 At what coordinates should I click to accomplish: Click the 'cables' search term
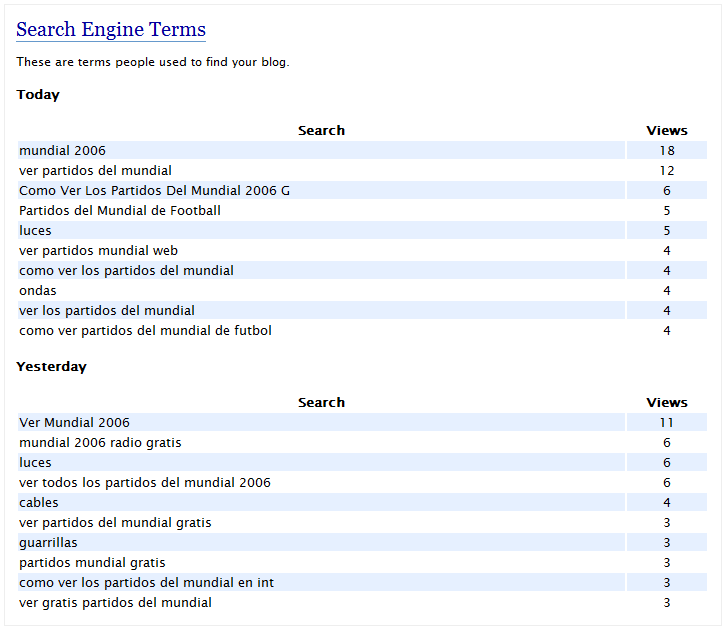[39, 503]
